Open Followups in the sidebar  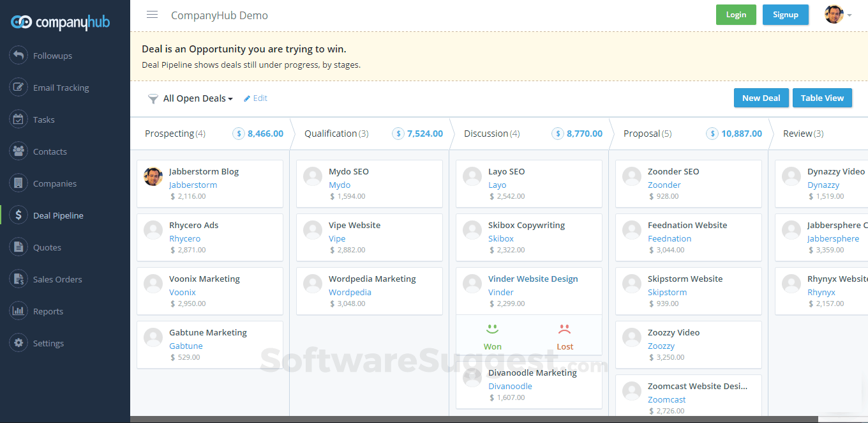[52, 56]
